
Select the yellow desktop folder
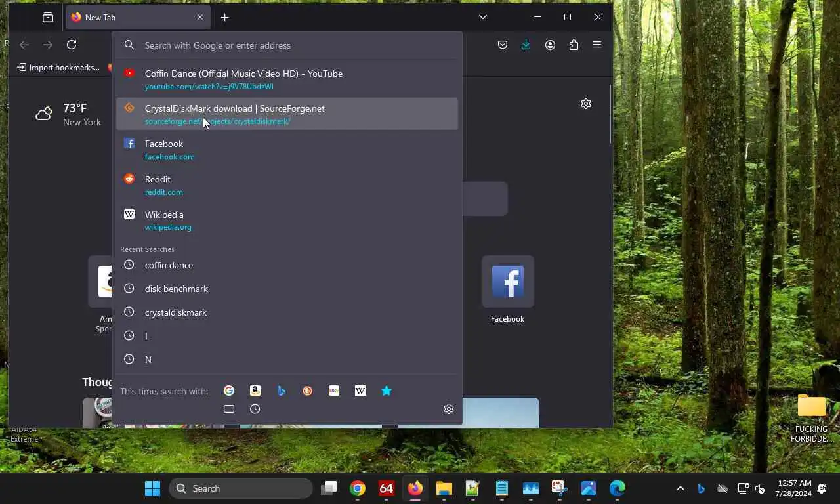pyautogui.click(x=811, y=417)
